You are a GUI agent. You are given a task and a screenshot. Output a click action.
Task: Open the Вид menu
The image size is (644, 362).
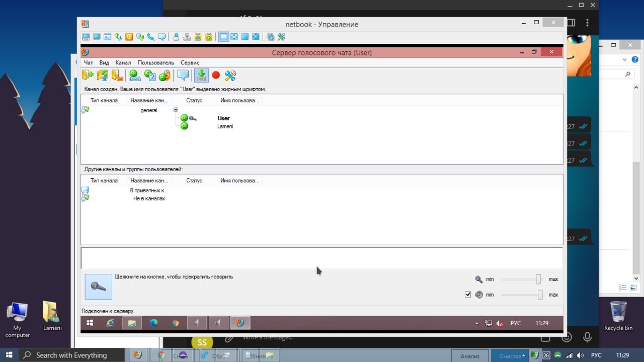(x=104, y=63)
